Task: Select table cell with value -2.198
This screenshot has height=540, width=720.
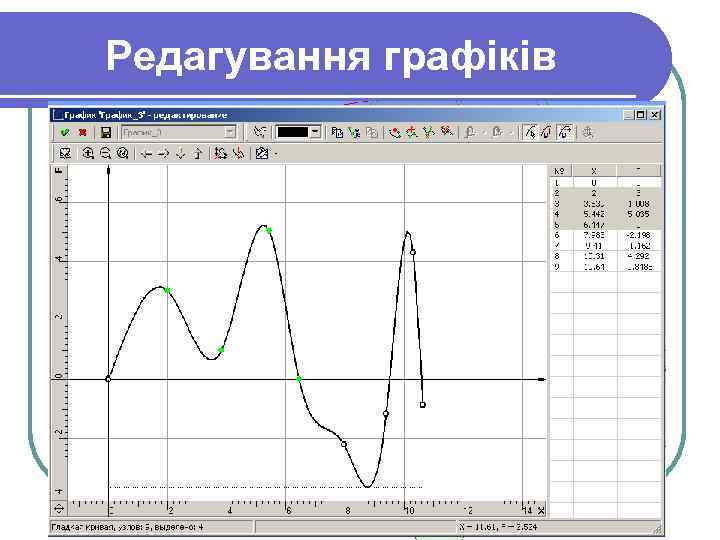Action: pos(638,235)
